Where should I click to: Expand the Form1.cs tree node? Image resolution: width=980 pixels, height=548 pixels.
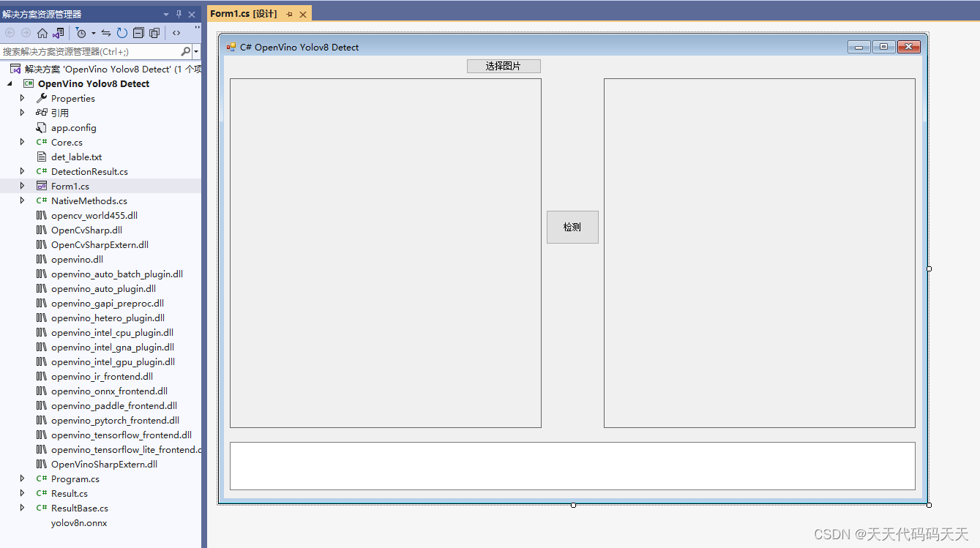click(22, 186)
